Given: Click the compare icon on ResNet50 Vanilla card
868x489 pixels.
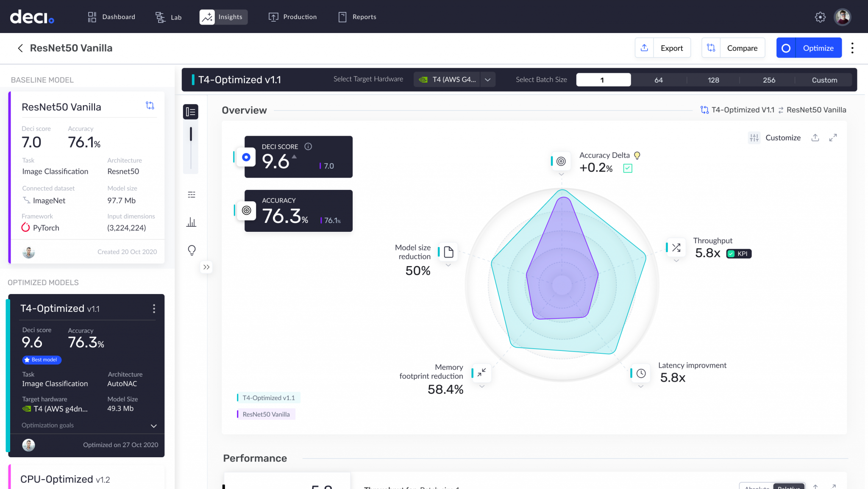Looking at the screenshot, I should pos(150,106).
